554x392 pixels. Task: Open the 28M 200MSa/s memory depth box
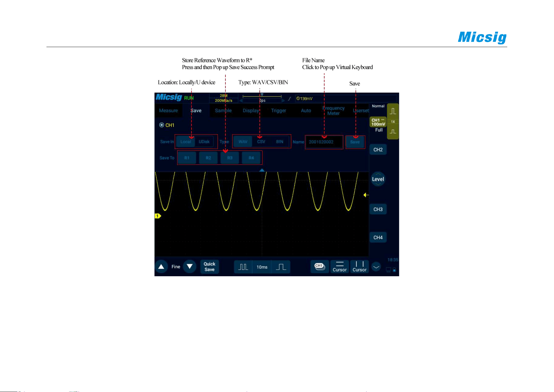[x=224, y=98]
